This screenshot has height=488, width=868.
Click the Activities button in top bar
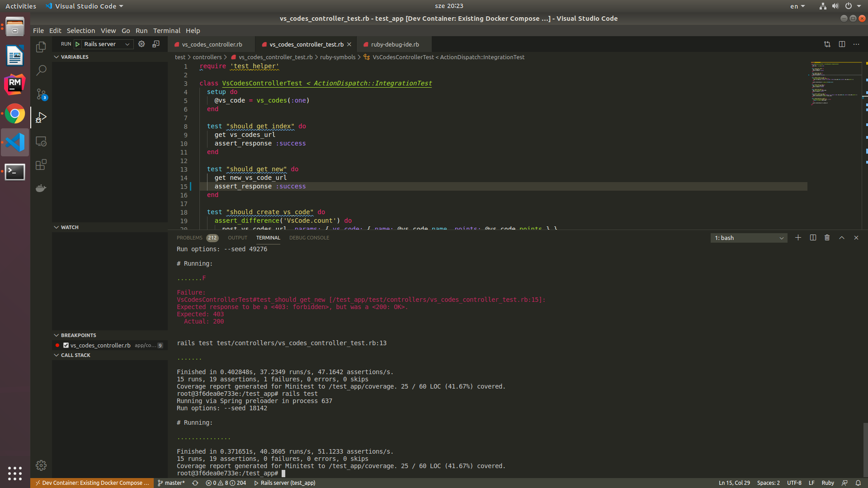(x=21, y=6)
